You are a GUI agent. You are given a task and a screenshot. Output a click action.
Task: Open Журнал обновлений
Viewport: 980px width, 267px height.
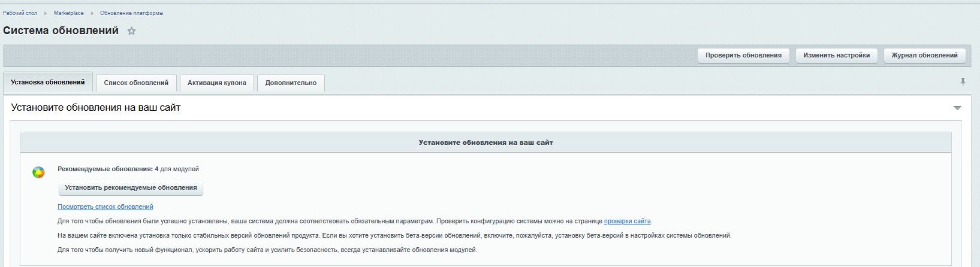click(924, 55)
